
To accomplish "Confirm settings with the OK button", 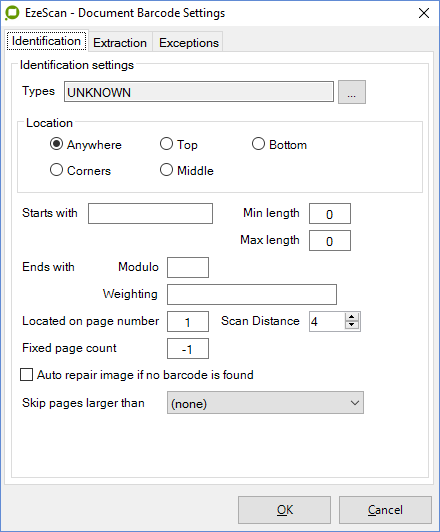I will coord(284,510).
